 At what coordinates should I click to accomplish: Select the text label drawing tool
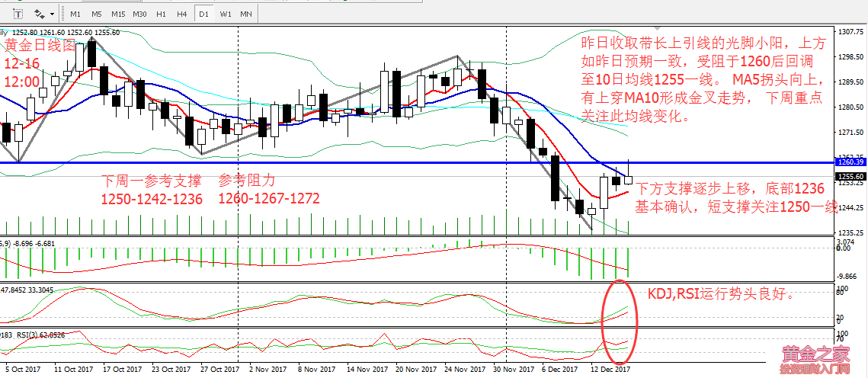(x=18, y=14)
